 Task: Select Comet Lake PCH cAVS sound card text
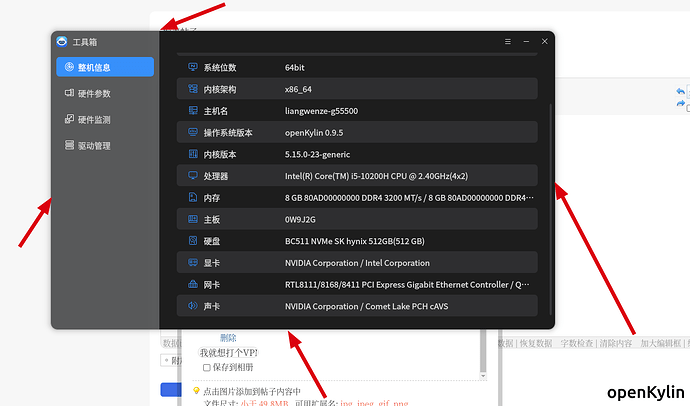(366, 306)
